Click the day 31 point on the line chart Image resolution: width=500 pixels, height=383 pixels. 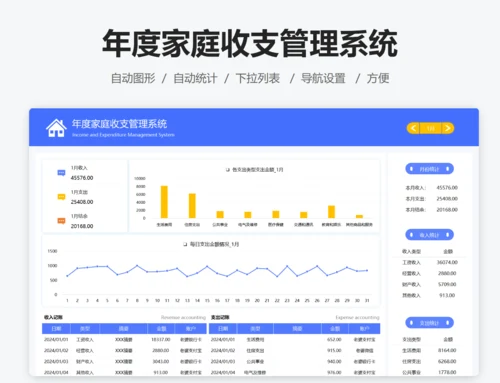367,271
